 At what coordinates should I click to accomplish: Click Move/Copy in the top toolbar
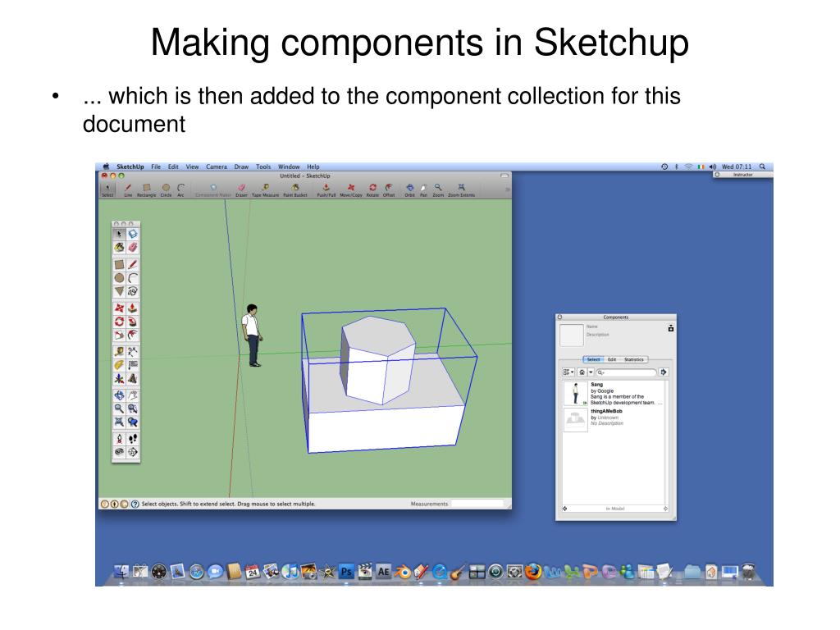pos(351,189)
